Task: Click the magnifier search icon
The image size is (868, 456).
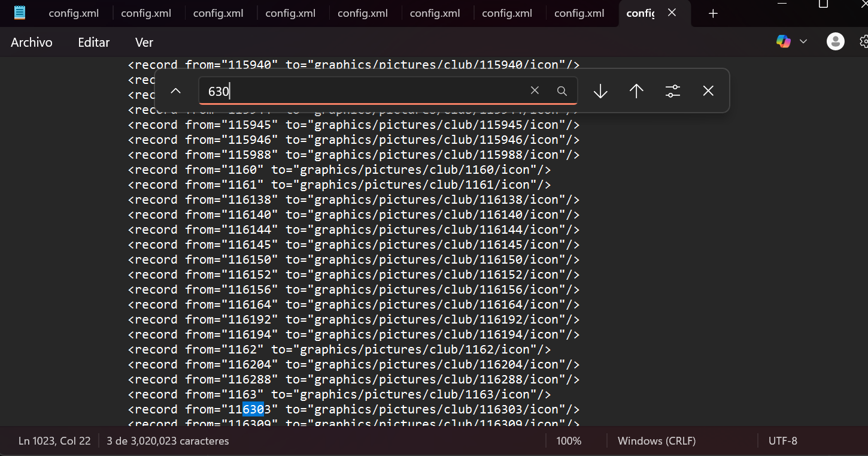Action: (562, 91)
